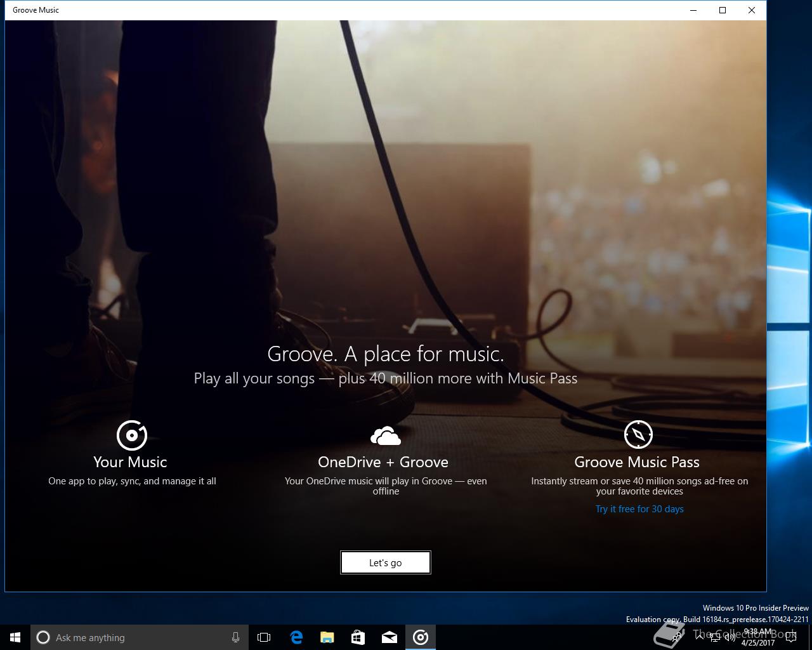Close the Groove Music window

752,10
